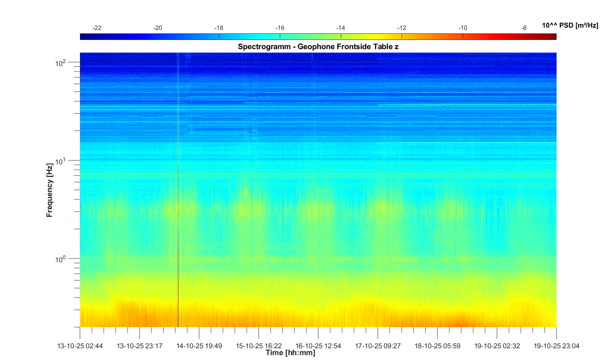615x364 pixels.
Task: Select the 10^1 frequency tick label
Action: coord(61,161)
